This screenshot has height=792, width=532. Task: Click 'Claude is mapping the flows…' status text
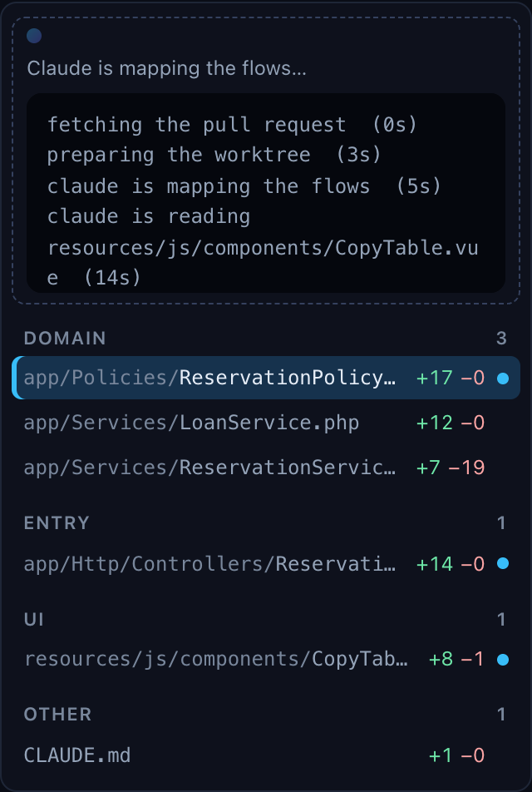[166, 68]
